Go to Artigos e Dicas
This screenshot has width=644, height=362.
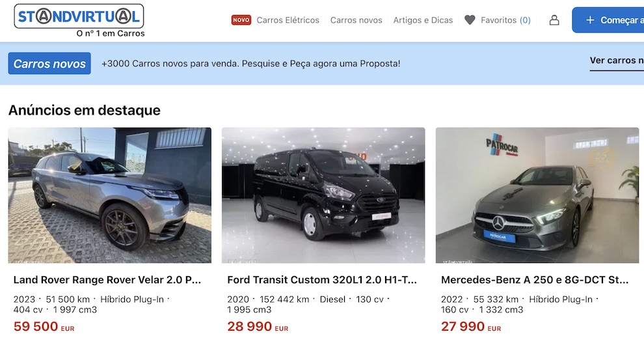tap(423, 20)
